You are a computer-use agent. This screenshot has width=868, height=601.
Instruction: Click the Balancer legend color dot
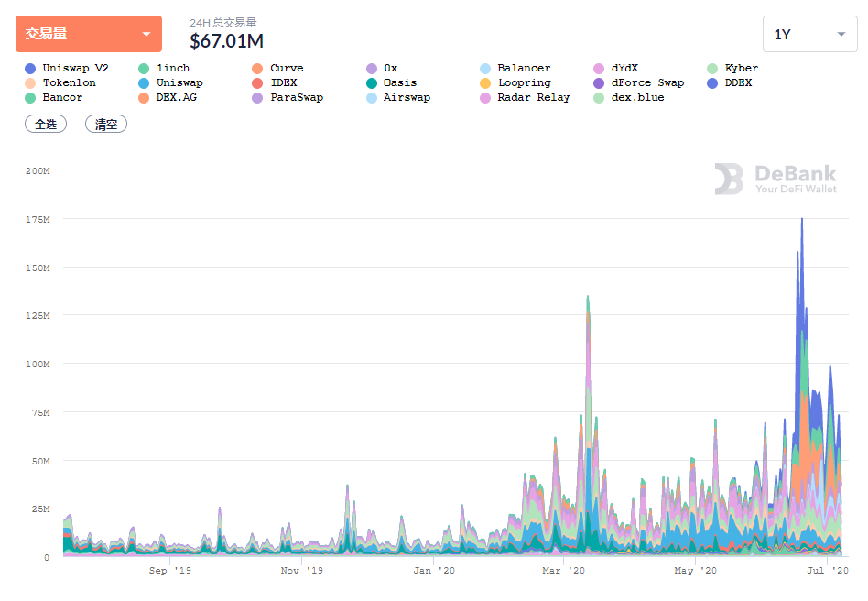(x=485, y=68)
